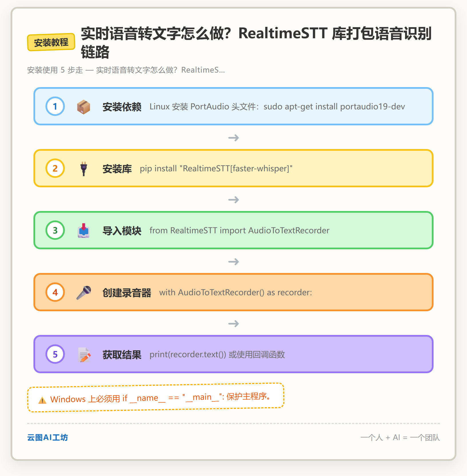Click the main title 实时语音转文字怎么做
The image size is (467, 476).
(x=256, y=42)
